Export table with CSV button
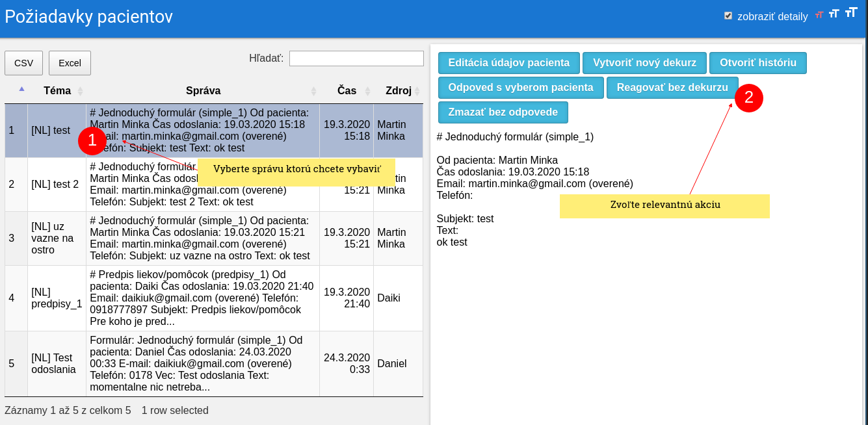 tap(24, 63)
